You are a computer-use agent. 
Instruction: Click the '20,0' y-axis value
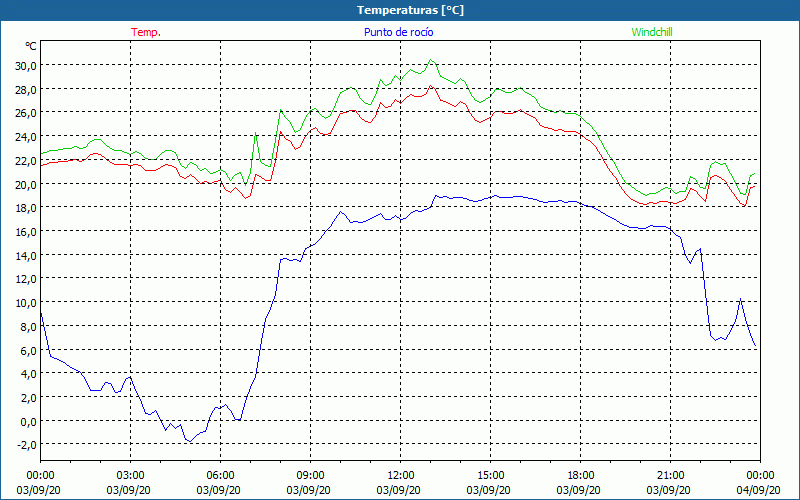point(26,184)
